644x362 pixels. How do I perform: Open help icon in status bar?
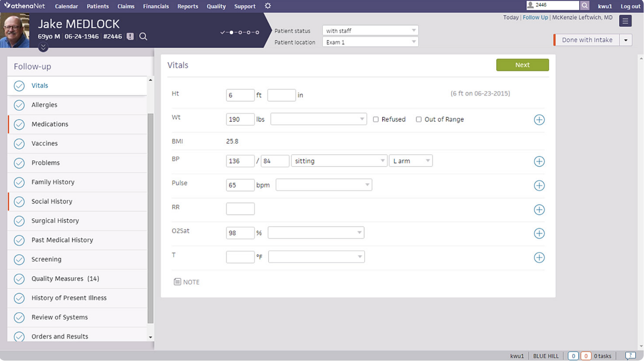630,356
